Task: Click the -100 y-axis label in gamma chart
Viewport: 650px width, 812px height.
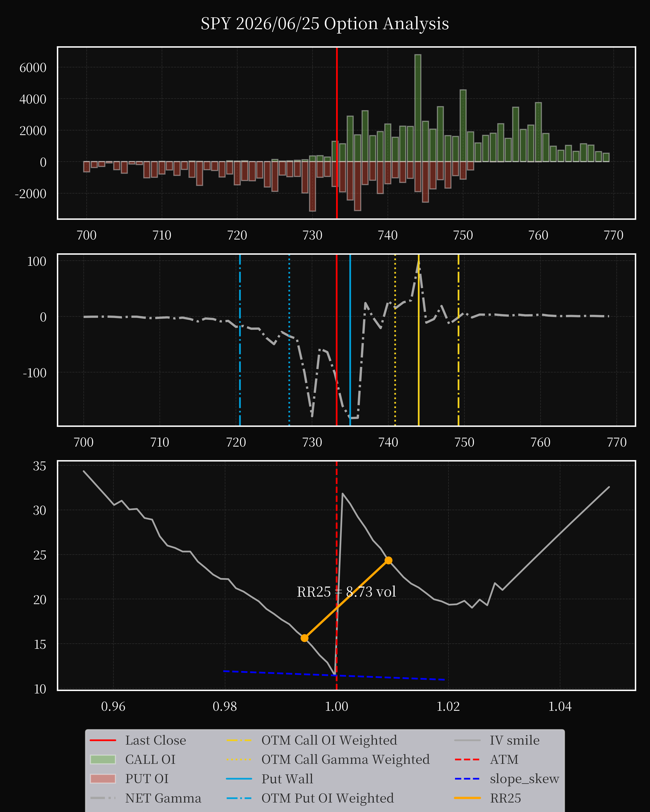Action: [x=35, y=373]
